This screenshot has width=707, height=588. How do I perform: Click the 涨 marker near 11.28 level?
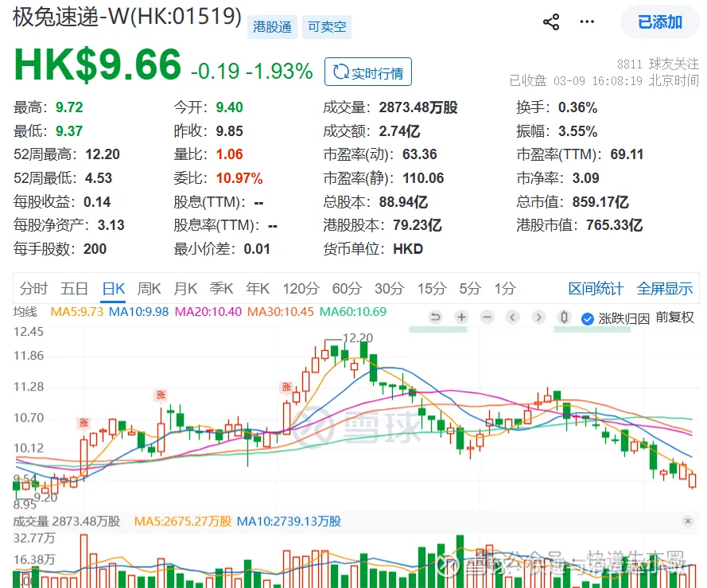[286, 387]
